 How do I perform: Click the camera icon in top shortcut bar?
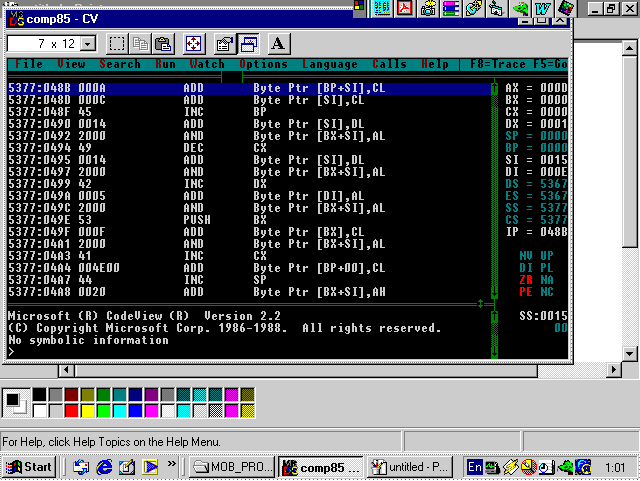(428, 8)
